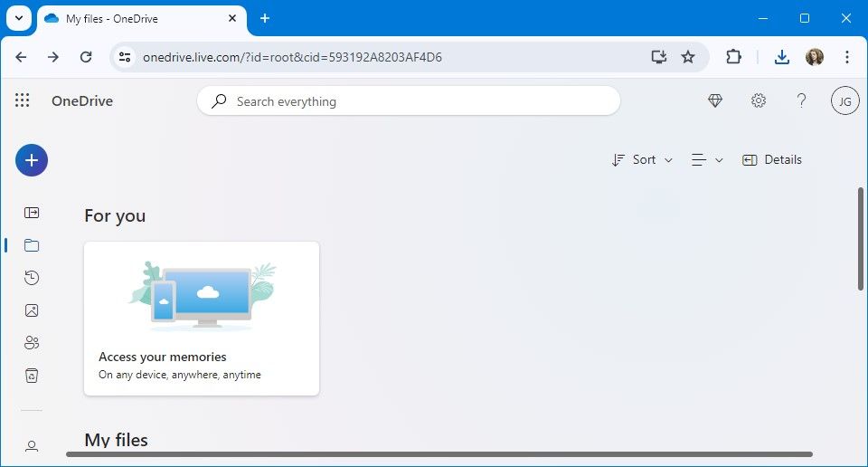Open the Help question mark icon
This screenshot has height=467, width=868.
coord(801,100)
